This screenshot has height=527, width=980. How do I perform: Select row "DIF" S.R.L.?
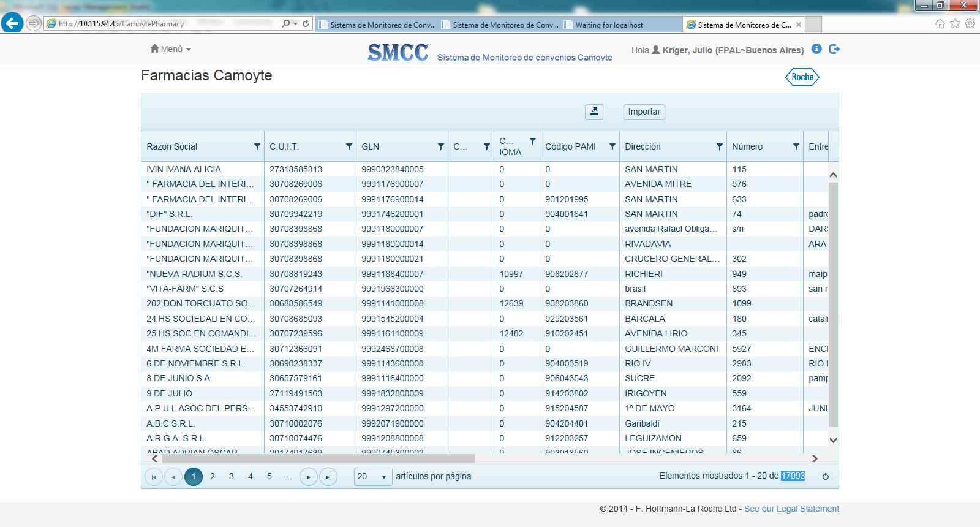(x=484, y=214)
